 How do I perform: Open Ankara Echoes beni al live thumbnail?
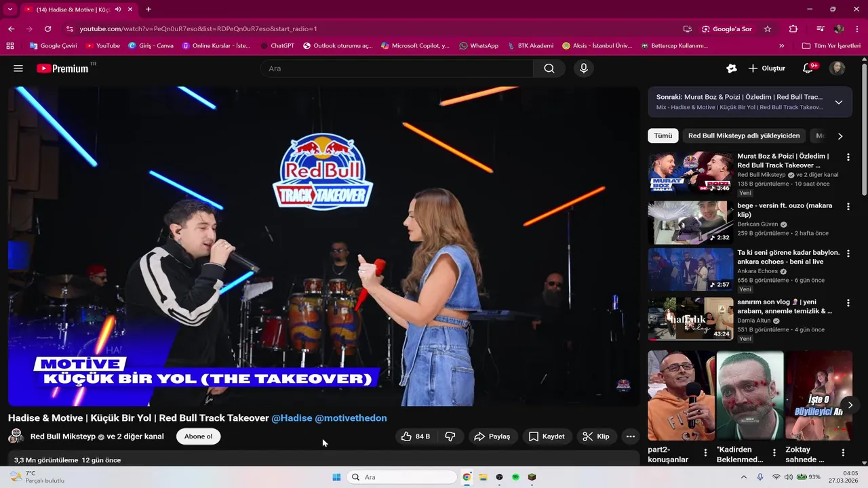[690, 269]
